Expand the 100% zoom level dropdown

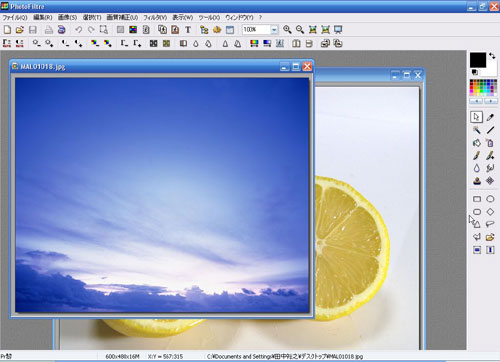(274, 30)
